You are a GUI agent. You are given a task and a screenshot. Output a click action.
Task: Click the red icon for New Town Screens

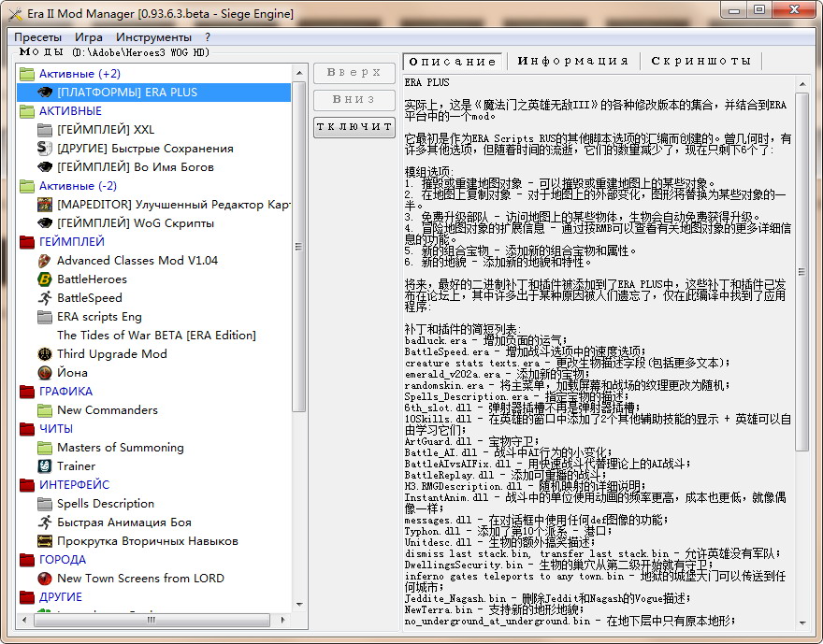click(x=45, y=579)
